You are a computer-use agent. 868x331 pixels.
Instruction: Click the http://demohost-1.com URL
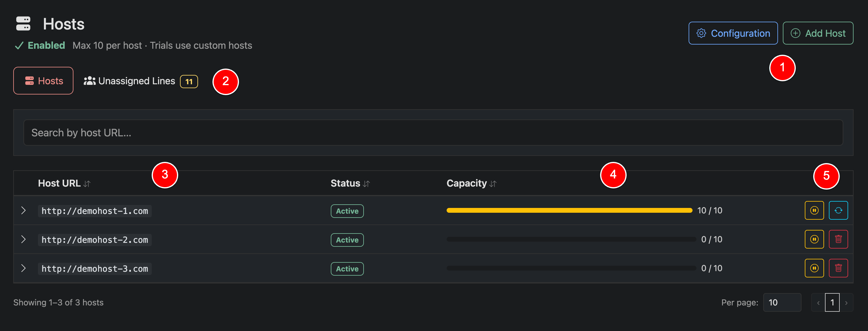click(95, 211)
